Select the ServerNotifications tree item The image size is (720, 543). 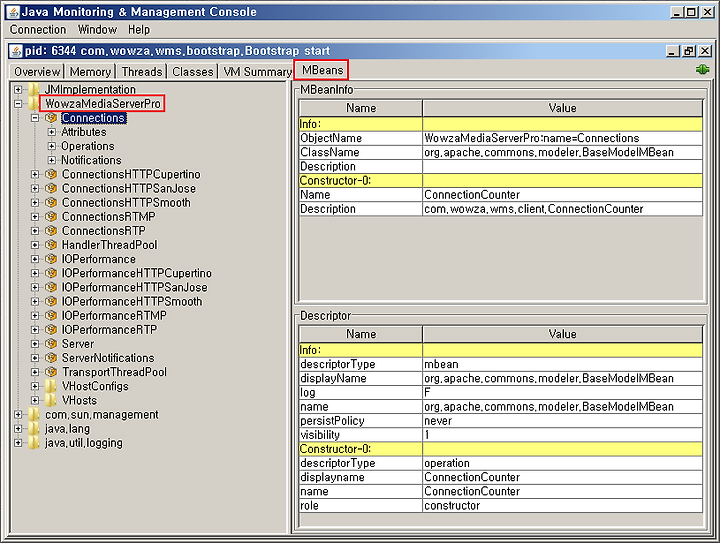pyautogui.click(x=108, y=358)
